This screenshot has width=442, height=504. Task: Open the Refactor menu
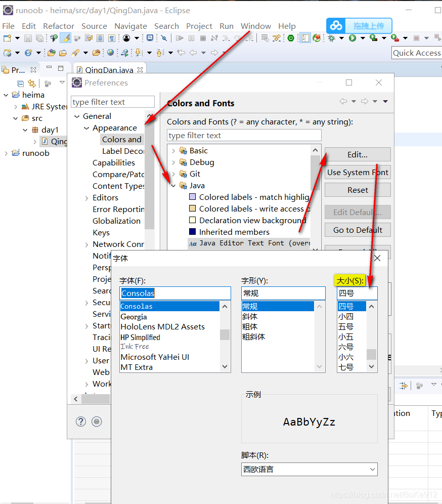click(x=59, y=26)
